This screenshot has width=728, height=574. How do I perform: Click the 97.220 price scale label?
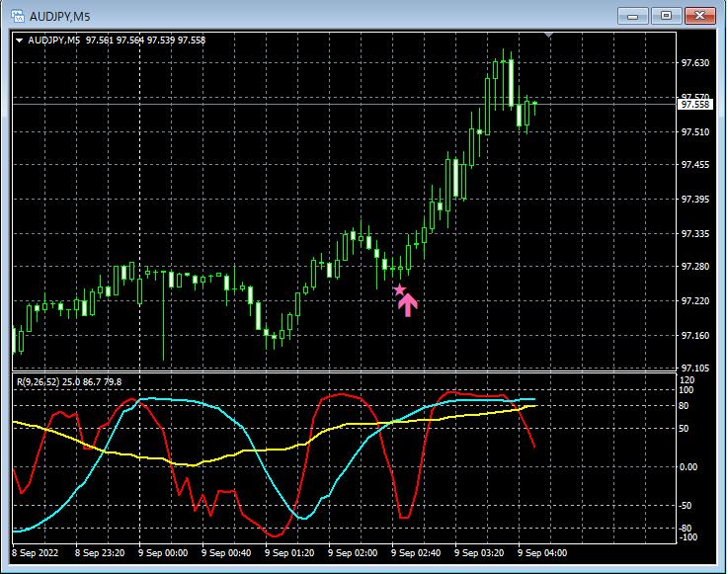[x=695, y=301]
